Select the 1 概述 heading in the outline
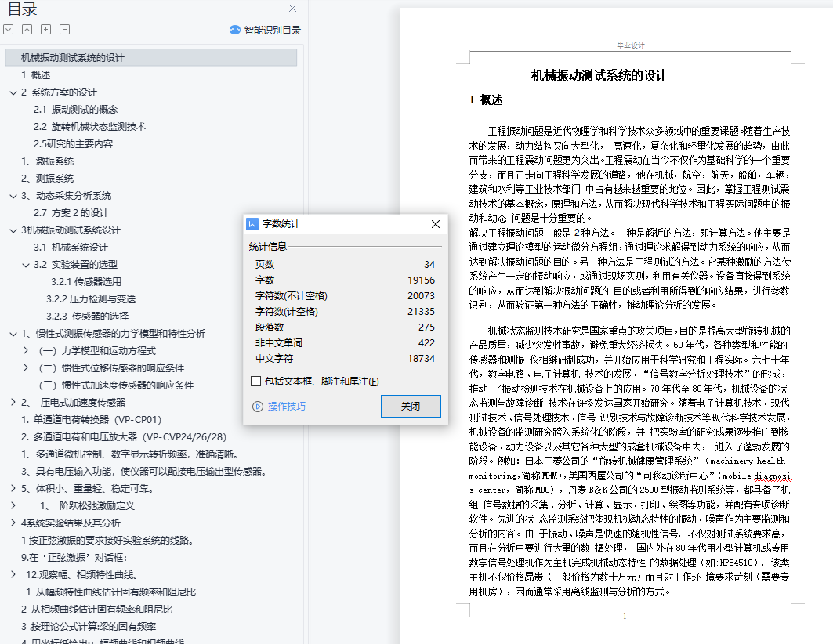Screen dimensions: 833x644 (x=36, y=75)
